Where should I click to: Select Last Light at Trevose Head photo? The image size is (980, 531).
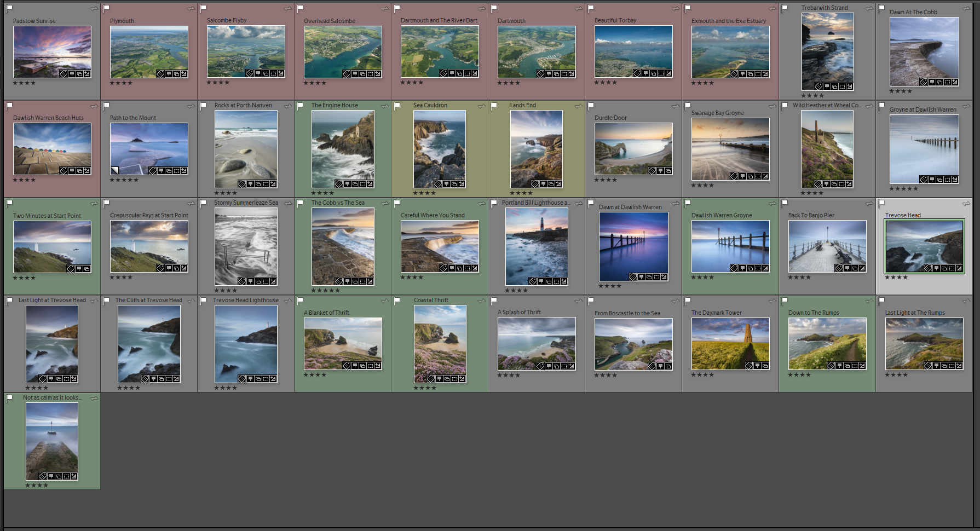pyautogui.click(x=52, y=344)
